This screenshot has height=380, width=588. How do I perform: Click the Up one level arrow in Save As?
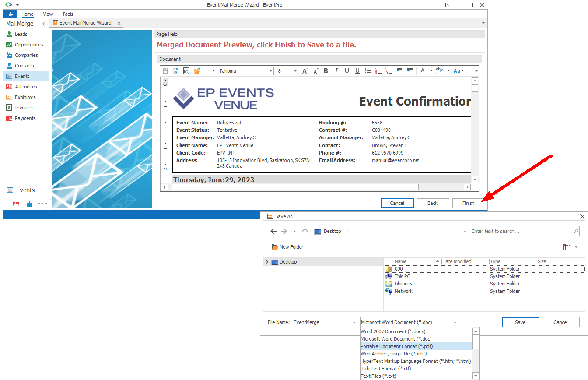[x=305, y=231]
